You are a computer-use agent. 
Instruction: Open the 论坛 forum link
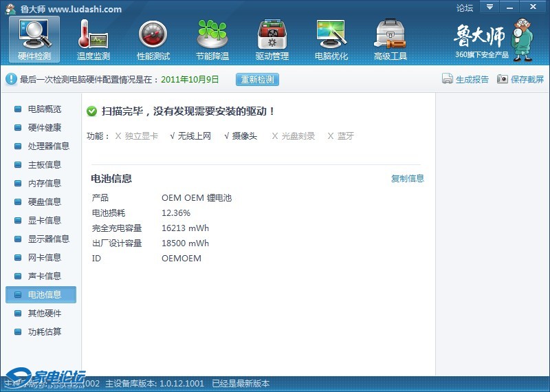465,8
